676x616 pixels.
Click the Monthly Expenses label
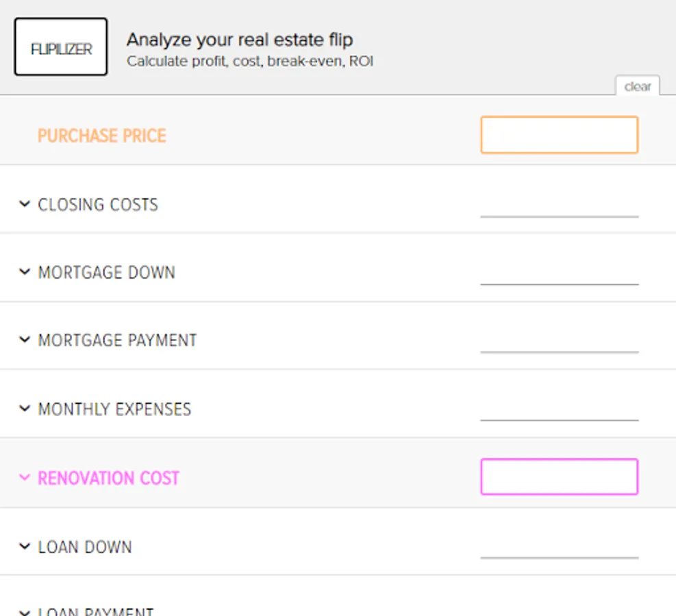tap(114, 409)
